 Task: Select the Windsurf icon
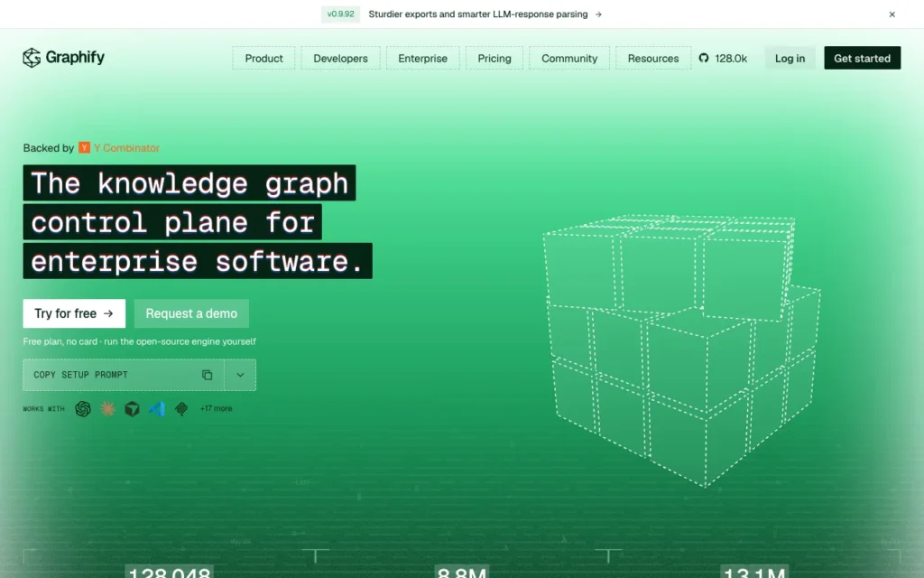[x=181, y=409]
